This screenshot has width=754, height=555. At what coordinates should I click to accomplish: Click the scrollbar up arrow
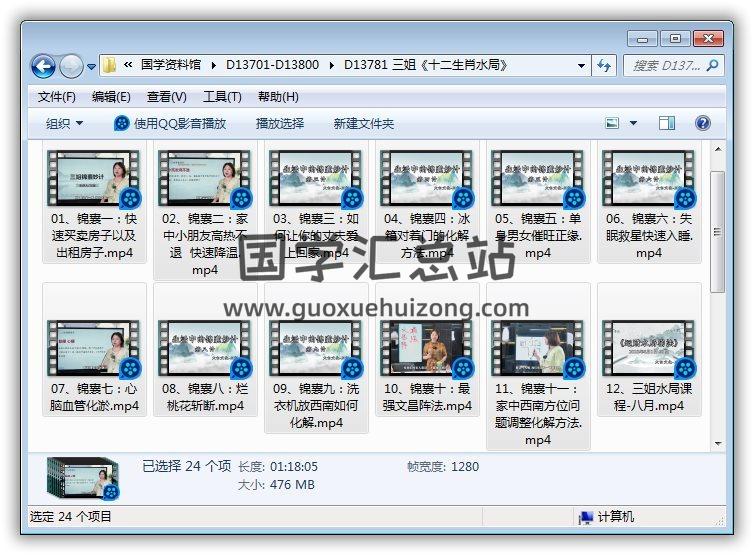click(x=717, y=149)
